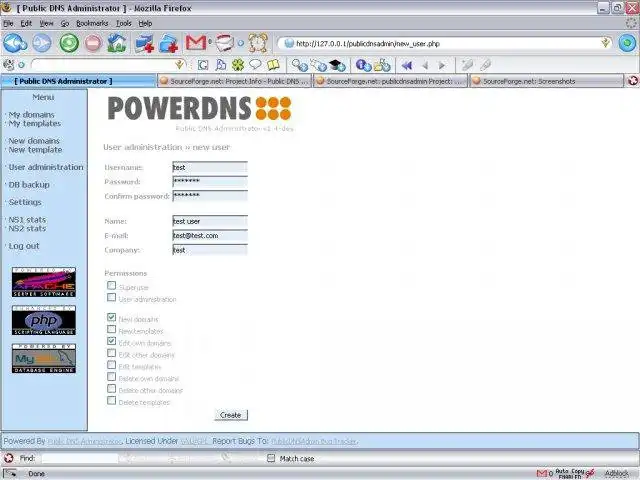Open User administration sidebar link
Image resolution: width=640 pixels, height=480 pixels.
[46, 167]
